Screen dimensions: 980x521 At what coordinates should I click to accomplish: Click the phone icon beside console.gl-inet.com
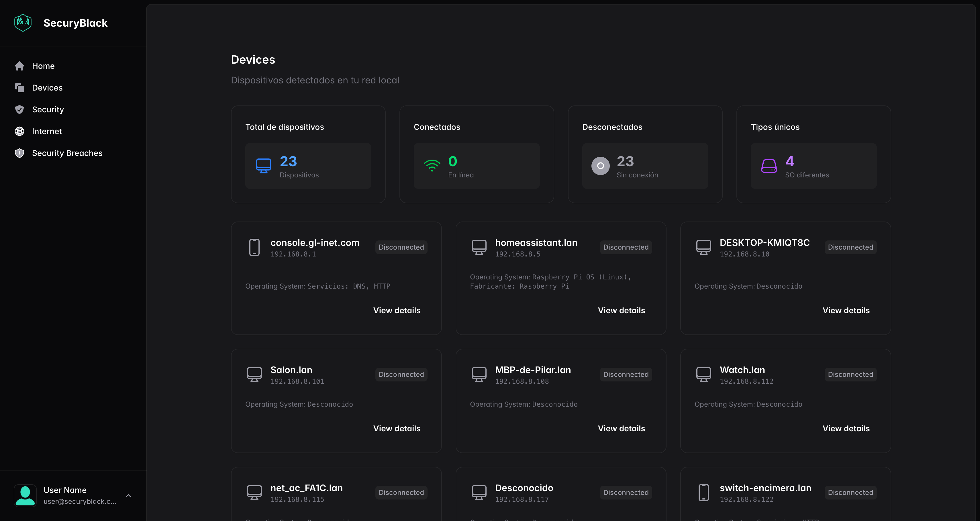tap(254, 247)
